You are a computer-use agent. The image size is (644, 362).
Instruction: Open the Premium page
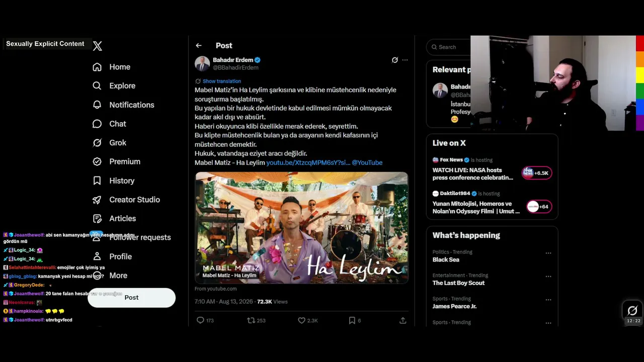pos(116,161)
